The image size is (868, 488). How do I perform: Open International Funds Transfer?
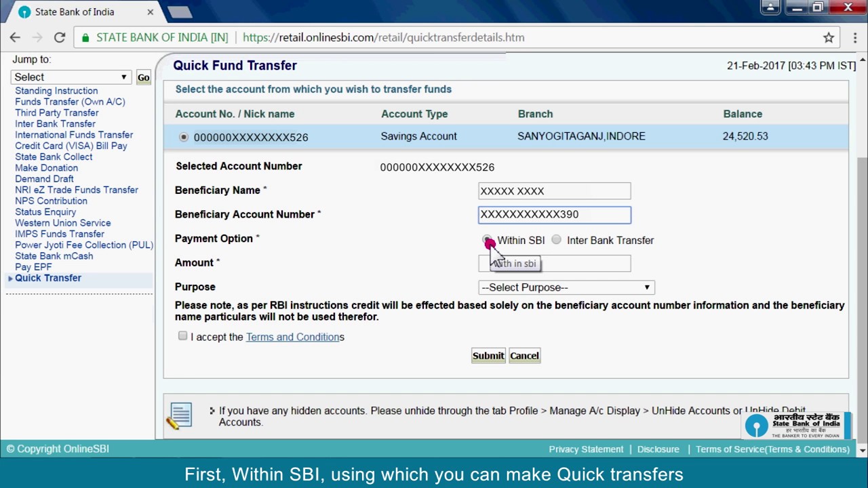(x=74, y=135)
